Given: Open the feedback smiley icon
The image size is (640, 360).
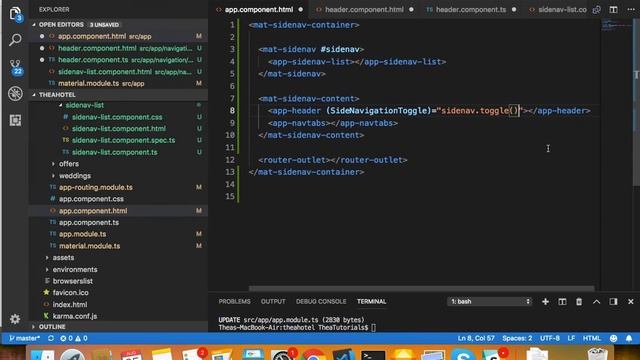Looking at the screenshot, I should (x=613, y=338).
